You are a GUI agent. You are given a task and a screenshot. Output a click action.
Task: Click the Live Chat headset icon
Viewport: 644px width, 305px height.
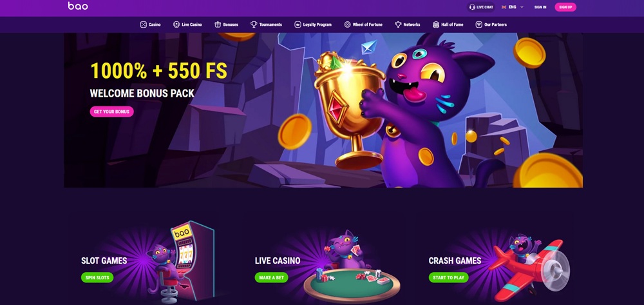[472, 7]
